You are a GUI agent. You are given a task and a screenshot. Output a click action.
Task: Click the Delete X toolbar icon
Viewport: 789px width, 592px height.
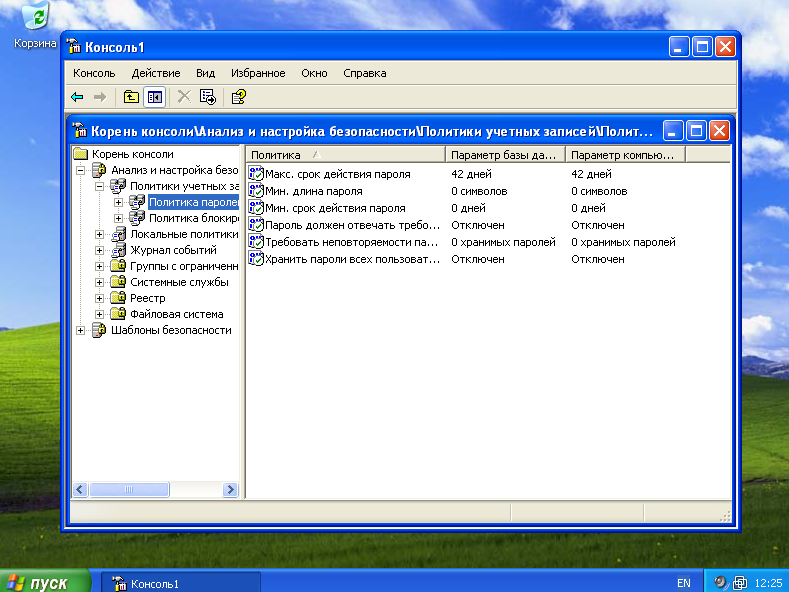click(x=184, y=97)
